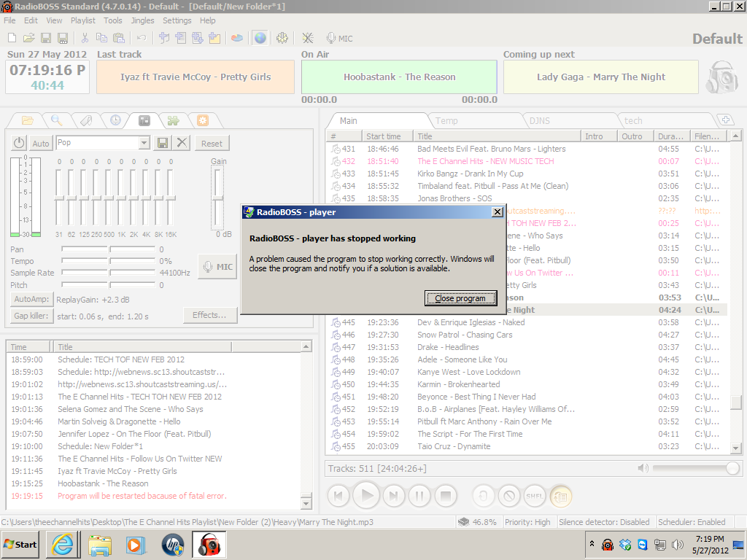The image size is (747, 560).
Task: Toggle the large MIC button in the equalizer panel
Action: pos(217,267)
